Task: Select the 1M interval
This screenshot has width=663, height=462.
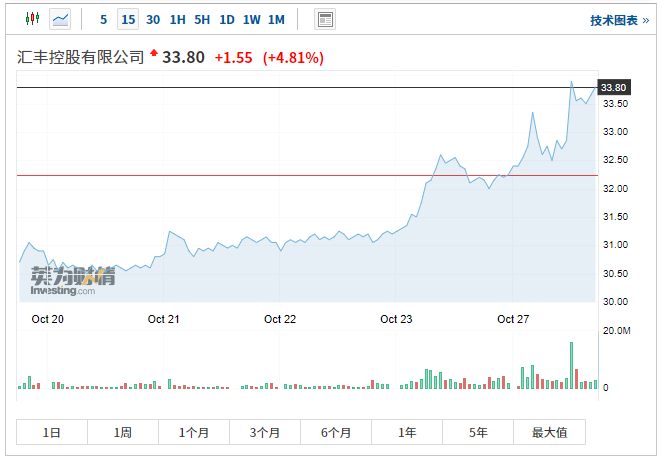Action: pos(277,19)
